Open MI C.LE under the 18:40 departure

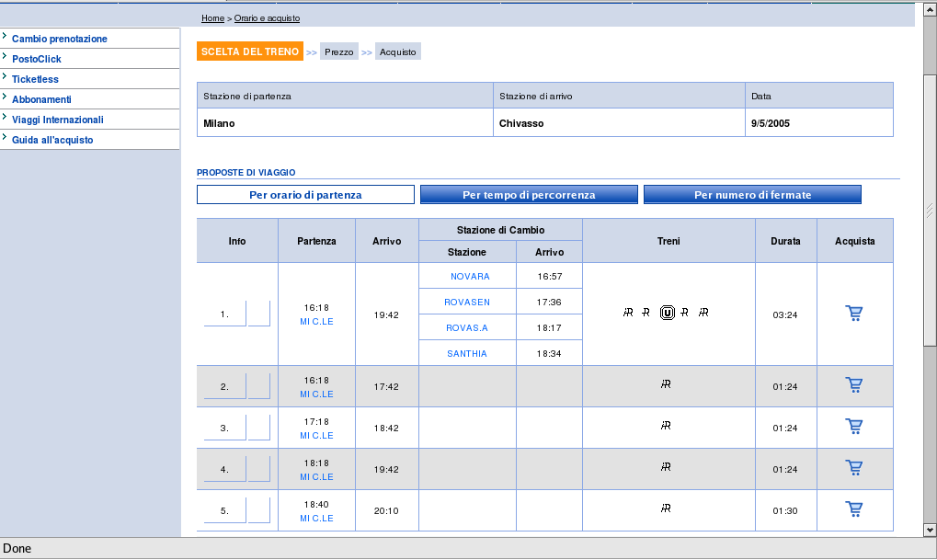pos(316,519)
